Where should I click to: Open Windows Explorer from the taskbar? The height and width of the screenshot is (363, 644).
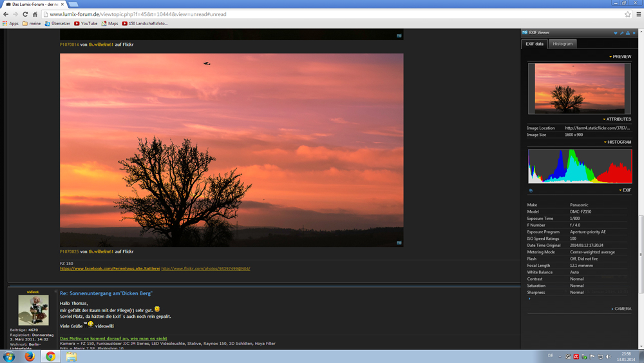pyautogui.click(x=71, y=357)
